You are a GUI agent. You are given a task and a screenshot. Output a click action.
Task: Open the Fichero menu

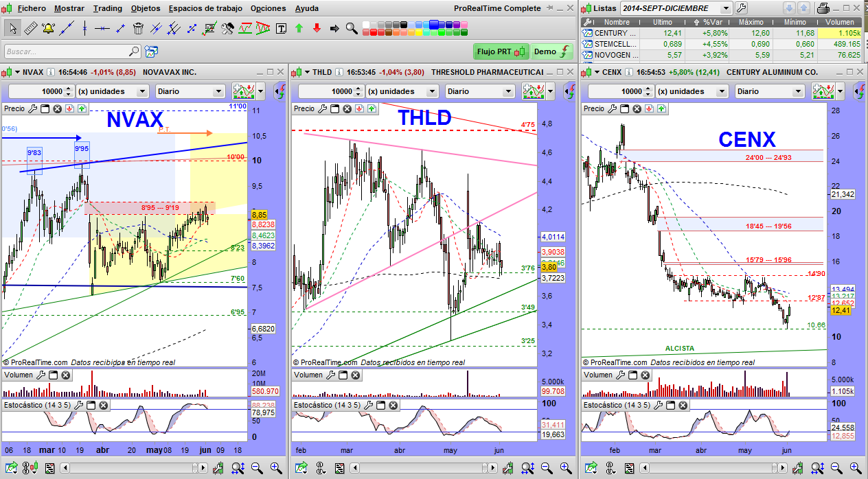pyautogui.click(x=32, y=8)
